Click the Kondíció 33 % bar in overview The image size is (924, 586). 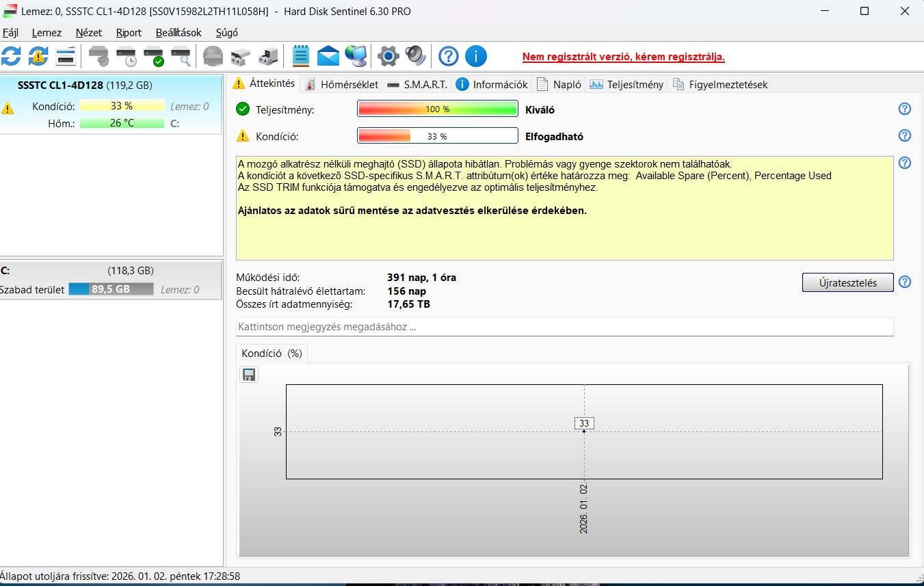[x=438, y=136]
